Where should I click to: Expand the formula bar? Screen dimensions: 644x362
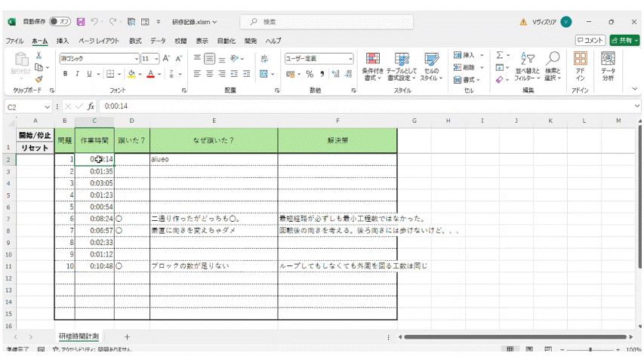pyautogui.click(x=636, y=106)
